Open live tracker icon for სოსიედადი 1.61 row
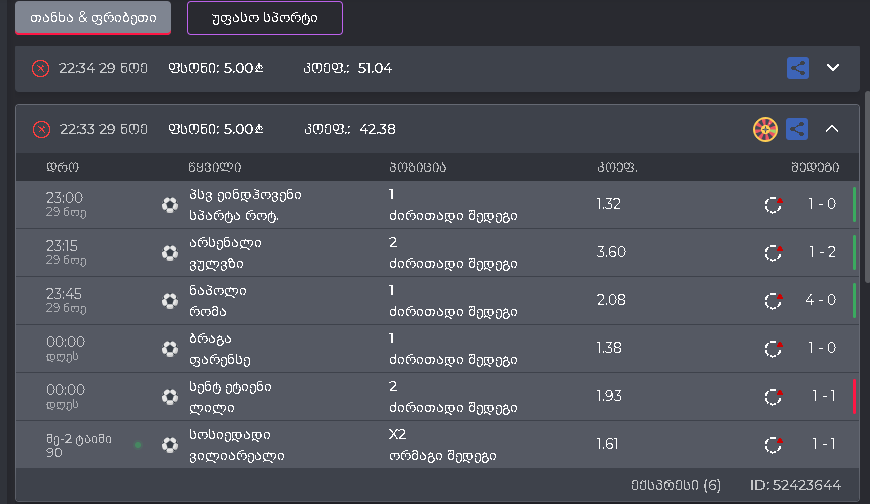The height and width of the screenshot is (504, 870). point(772,445)
